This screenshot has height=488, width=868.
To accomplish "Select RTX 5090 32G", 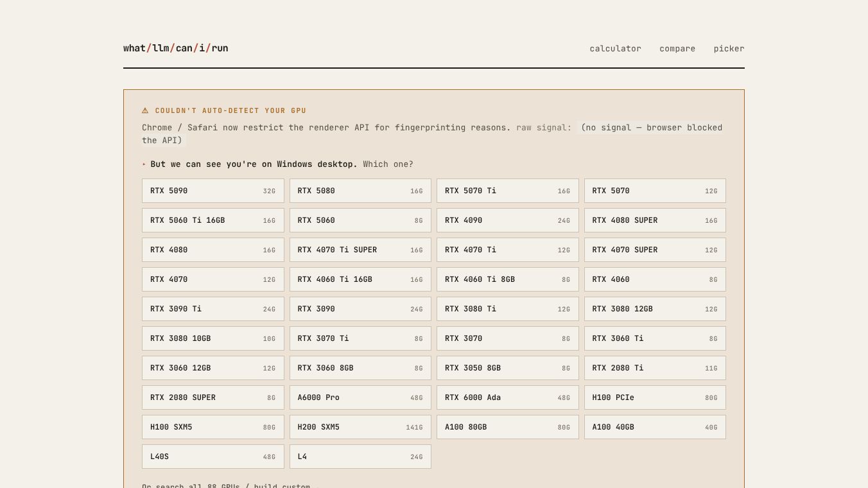I will pyautogui.click(x=213, y=191).
